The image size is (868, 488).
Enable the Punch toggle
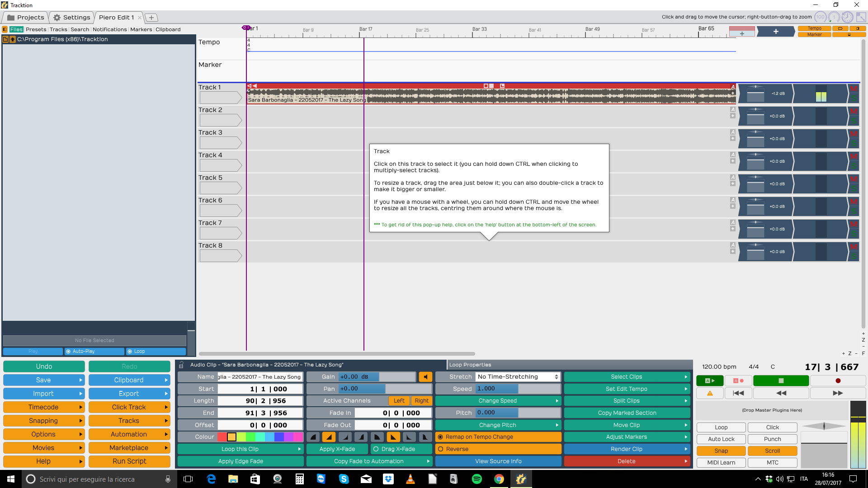(x=772, y=439)
